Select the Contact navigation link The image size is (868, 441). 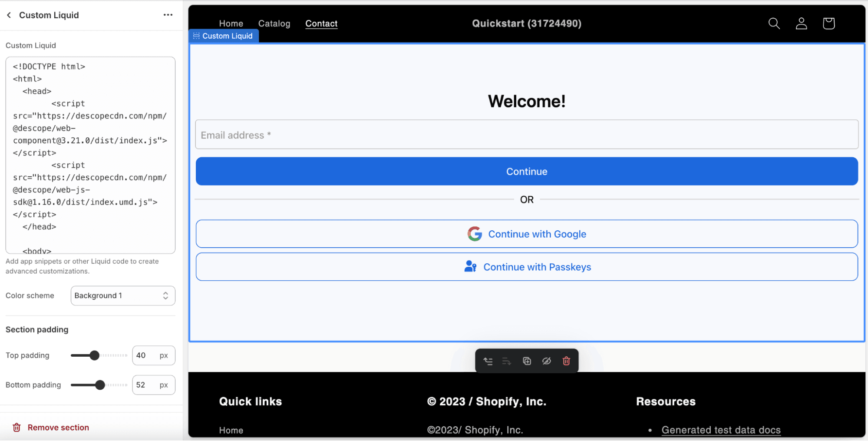pos(321,23)
